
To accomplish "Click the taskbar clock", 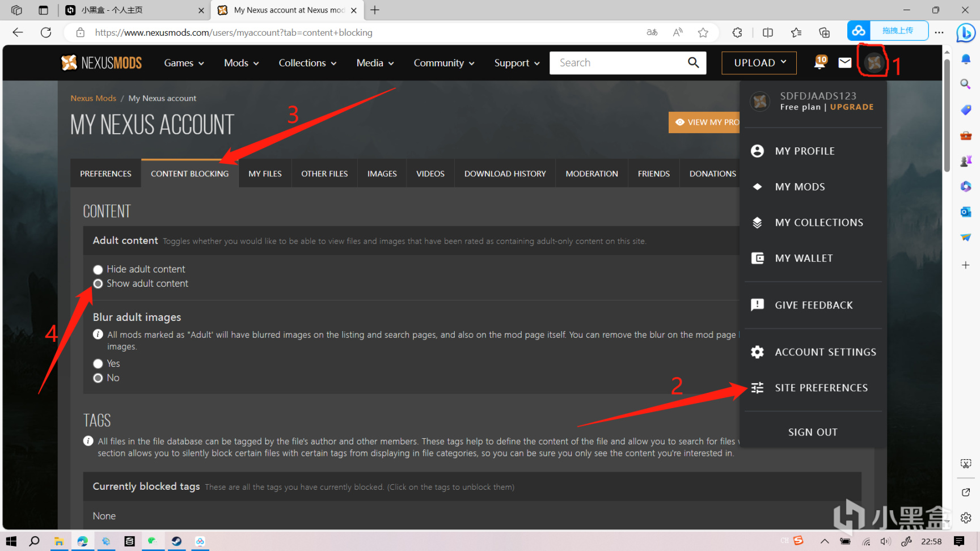I will coord(931,541).
